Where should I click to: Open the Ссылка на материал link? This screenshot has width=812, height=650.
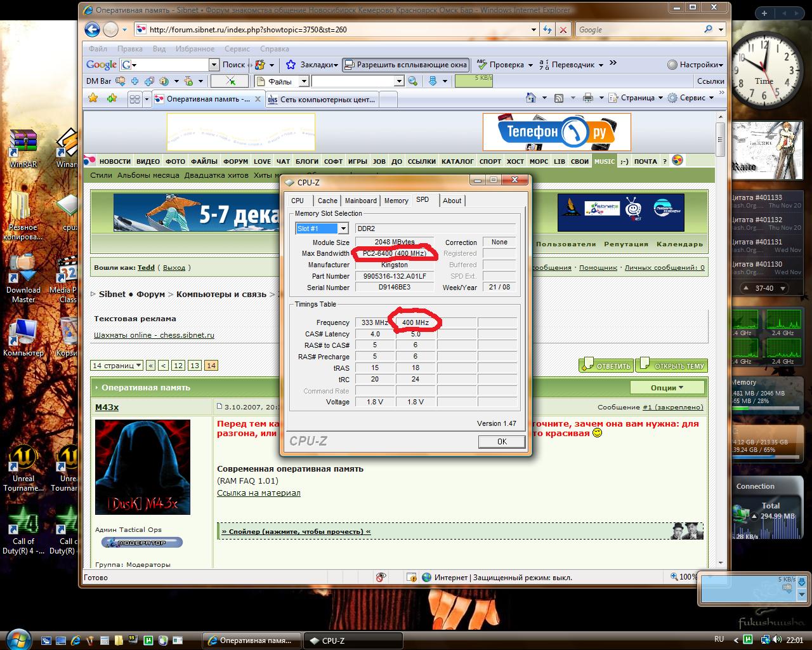[259, 493]
